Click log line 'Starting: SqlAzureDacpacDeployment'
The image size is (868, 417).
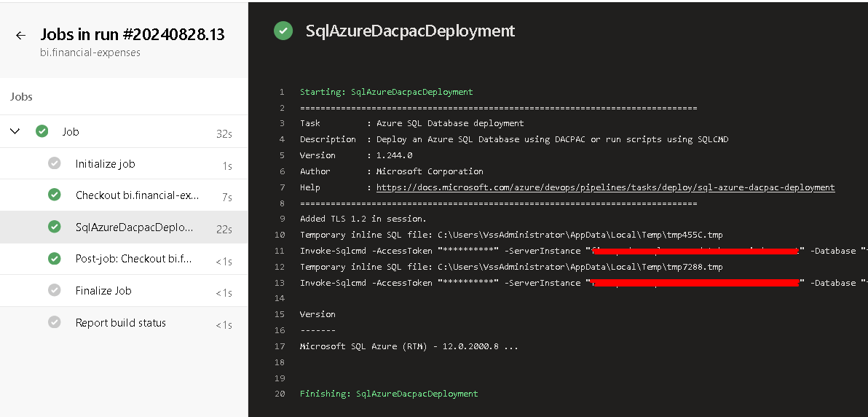[387, 92]
